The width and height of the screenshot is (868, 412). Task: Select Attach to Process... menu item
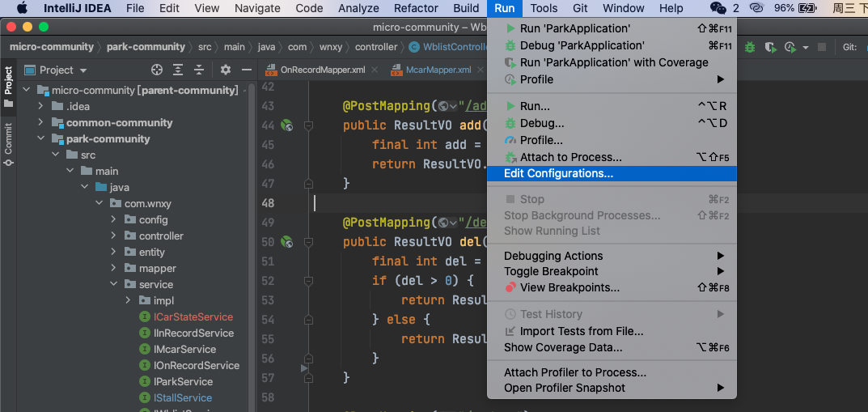[x=612, y=157]
